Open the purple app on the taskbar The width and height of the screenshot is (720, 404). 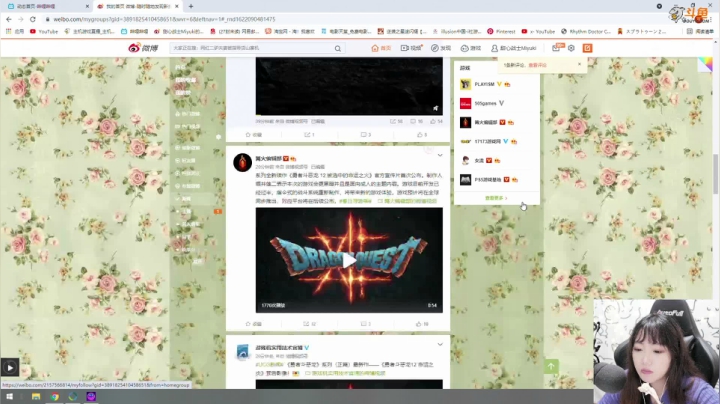[91, 397]
